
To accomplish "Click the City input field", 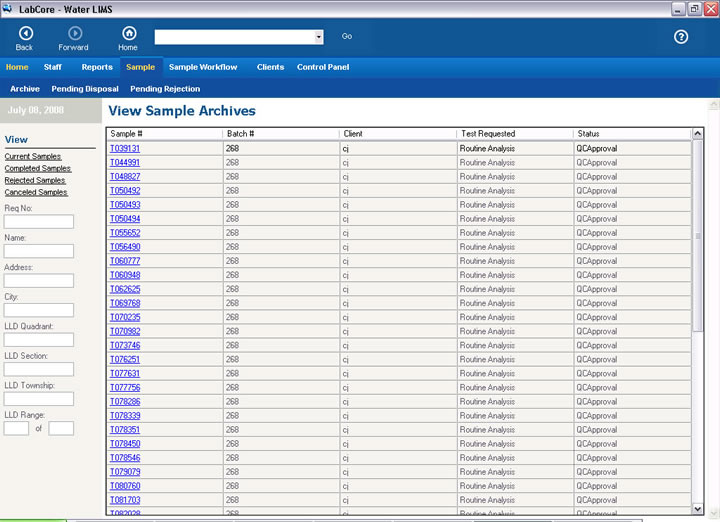I will (39, 310).
